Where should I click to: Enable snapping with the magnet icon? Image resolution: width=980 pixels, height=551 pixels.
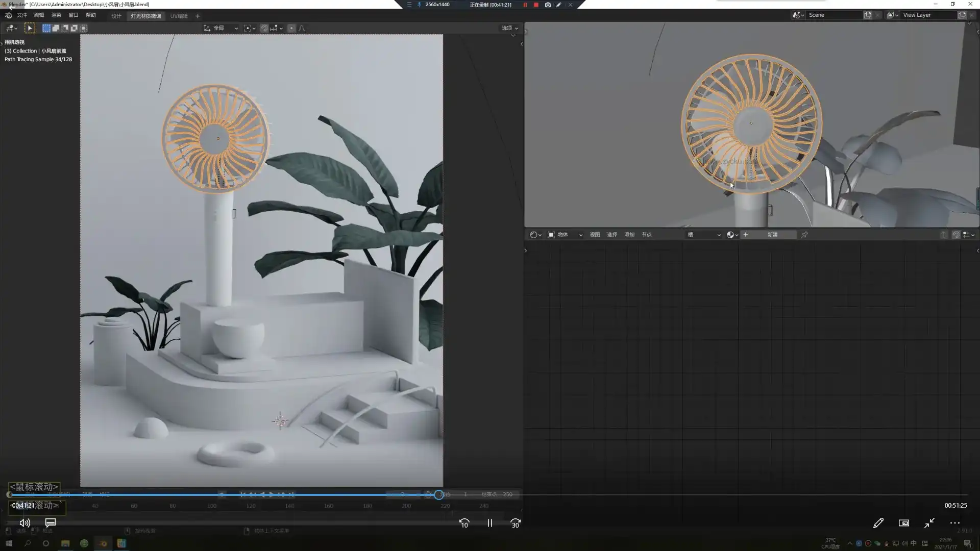click(265, 28)
